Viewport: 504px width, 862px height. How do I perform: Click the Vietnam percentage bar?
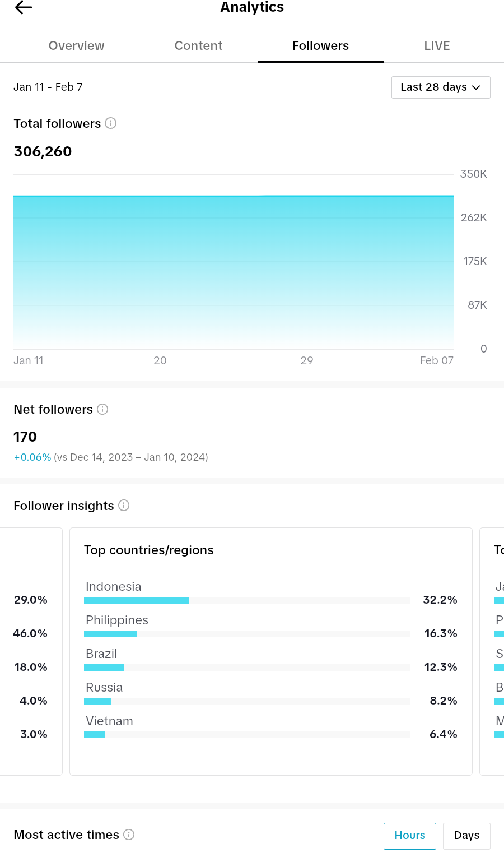[x=247, y=735]
